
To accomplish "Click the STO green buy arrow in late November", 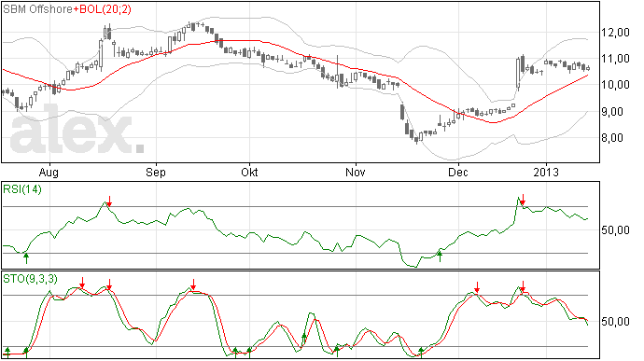I will click(x=421, y=352).
